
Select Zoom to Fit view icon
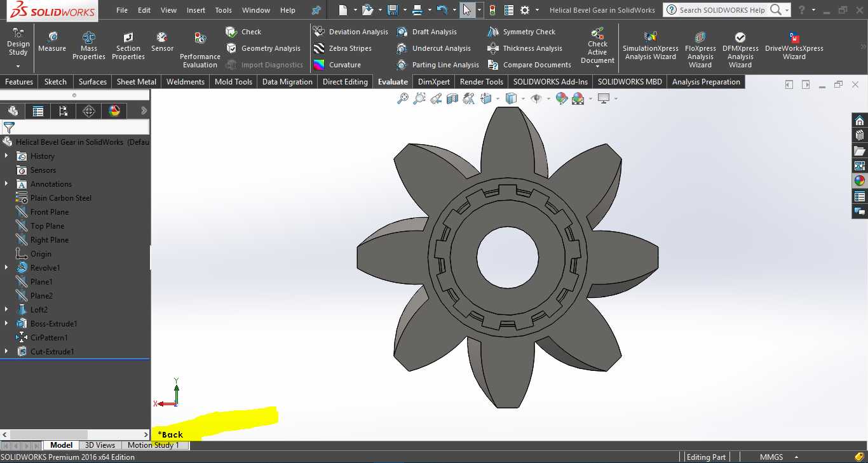[x=403, y=98]
